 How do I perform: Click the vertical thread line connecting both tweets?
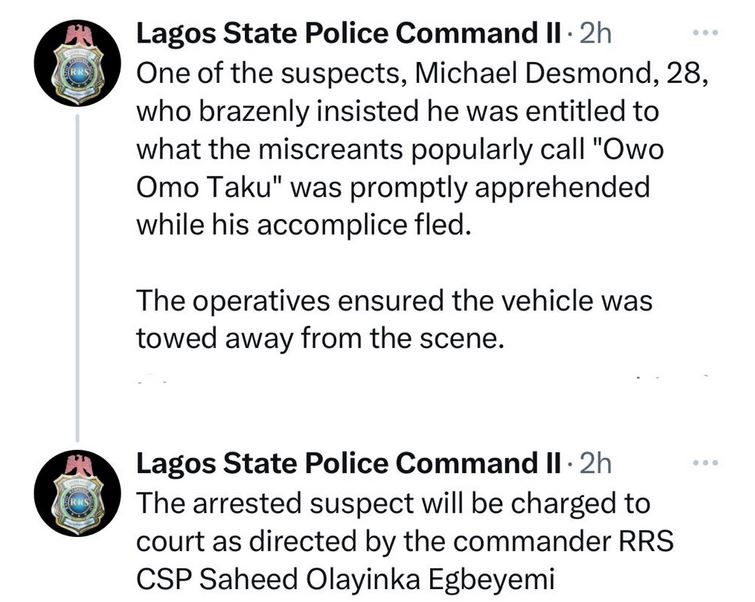77,270
